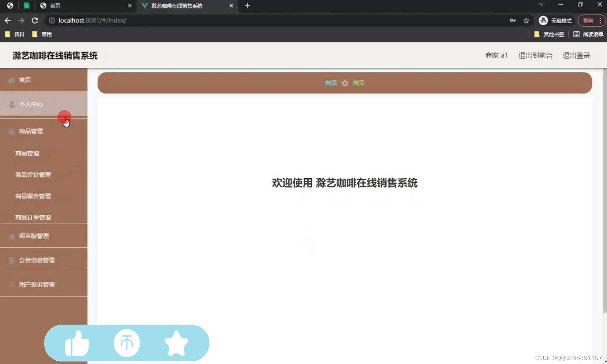Screen dimensions: 607x364
Task: Switch to the green spreadsheet pinned tab
Action: tap(27, 6)
